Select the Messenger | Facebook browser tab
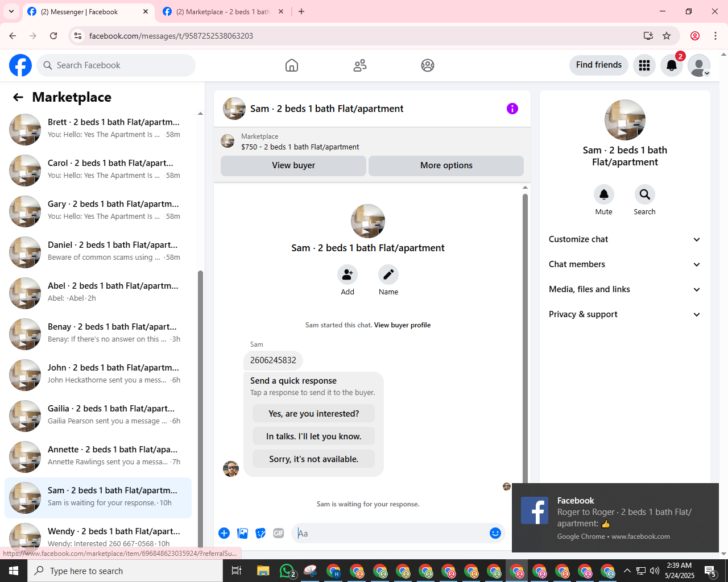This screenshot has width=728, height=582. 88,11
